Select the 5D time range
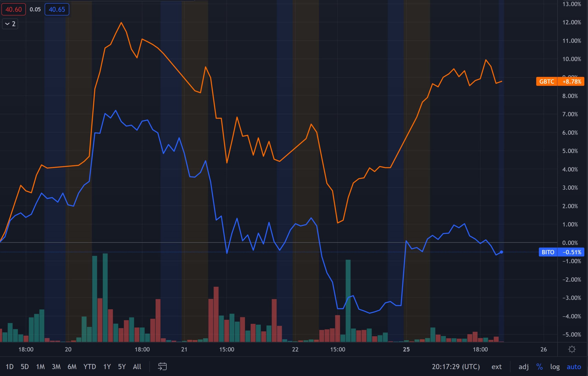The image size is (588, 376). 25,367
